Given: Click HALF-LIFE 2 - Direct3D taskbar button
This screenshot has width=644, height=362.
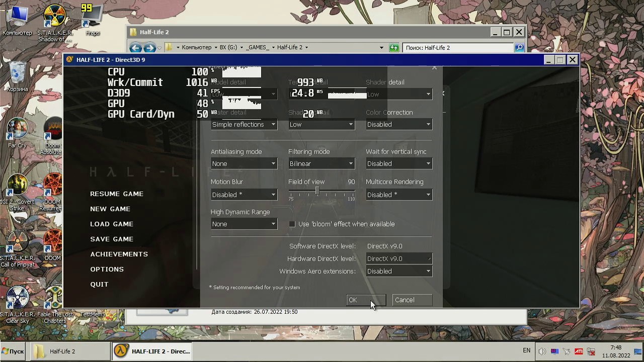Looking at the screenshot, I should pyautogui.click(x=152, y=351).
